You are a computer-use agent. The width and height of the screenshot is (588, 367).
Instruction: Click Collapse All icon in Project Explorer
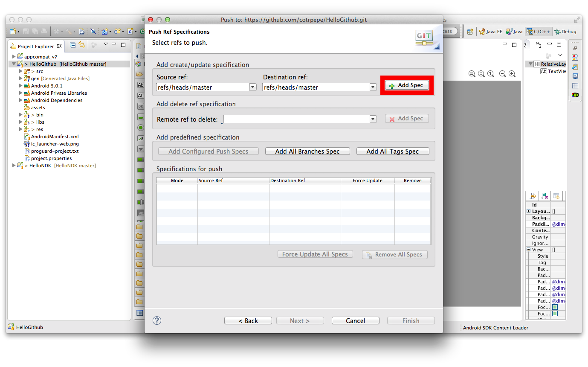tap(73, 45)
